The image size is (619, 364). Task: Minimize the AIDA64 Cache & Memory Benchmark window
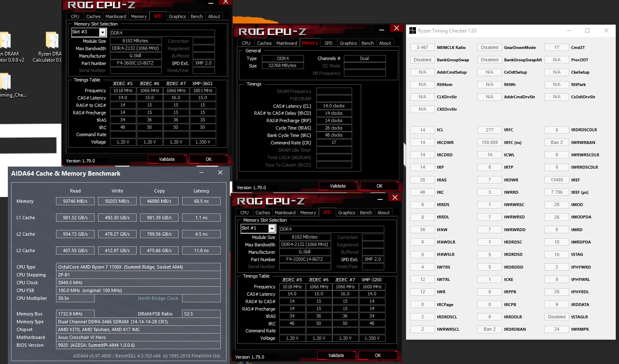point(202,173)
